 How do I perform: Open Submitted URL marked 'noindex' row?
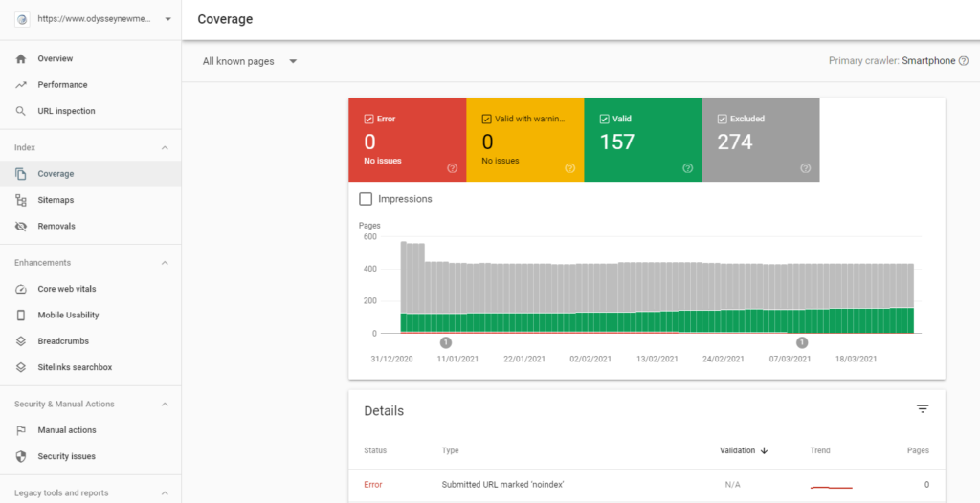[x=647, y=485]
